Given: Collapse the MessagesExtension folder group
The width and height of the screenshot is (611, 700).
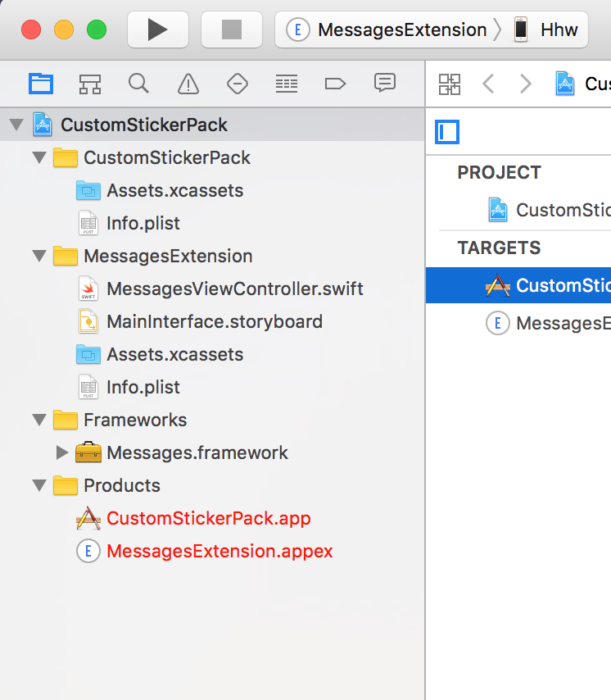Looking at the screenshot, I should (38, 257).
